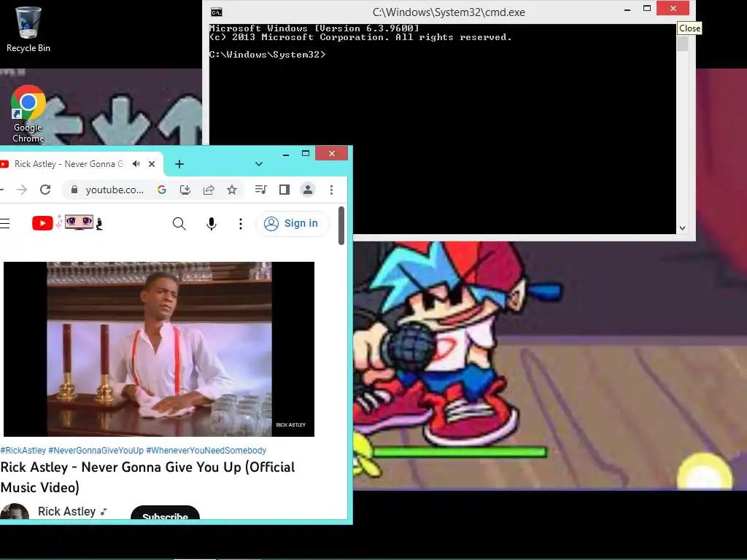The width and height of the screenshot is (747, 560).
Task: Open the #NeverGonnaGiveYouUp hashtag link
Action: pos(96,451)
